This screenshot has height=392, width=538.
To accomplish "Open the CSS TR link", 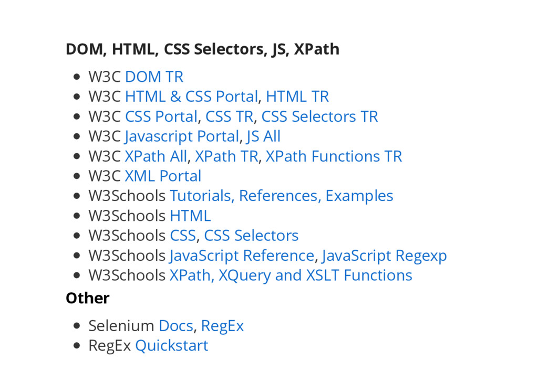I will click(229, 116).
